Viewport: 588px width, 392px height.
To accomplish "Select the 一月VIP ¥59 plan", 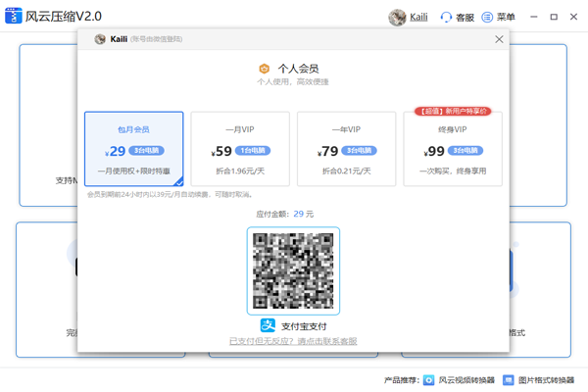I will pyautogui.click(x=240, y=149).
